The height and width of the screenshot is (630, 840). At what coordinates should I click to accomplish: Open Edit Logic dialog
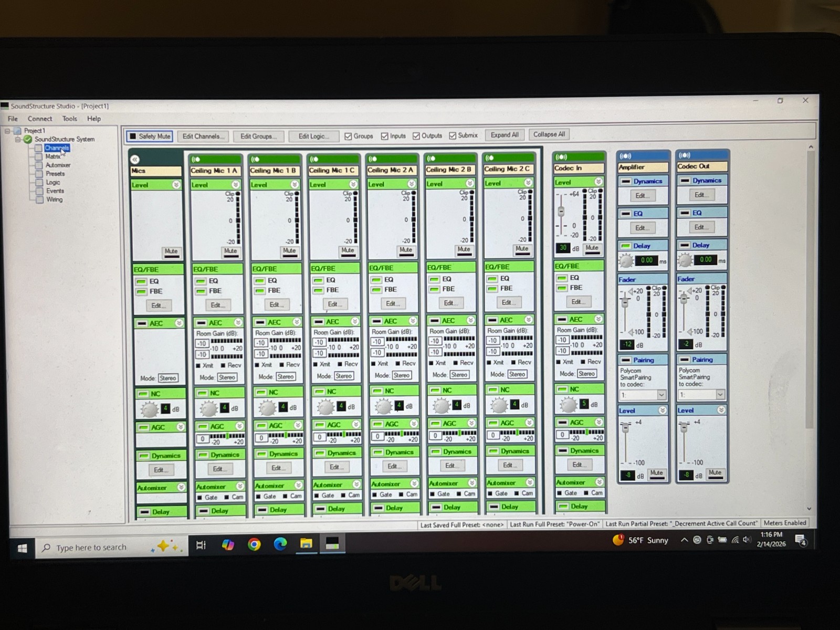coord(314,136)
